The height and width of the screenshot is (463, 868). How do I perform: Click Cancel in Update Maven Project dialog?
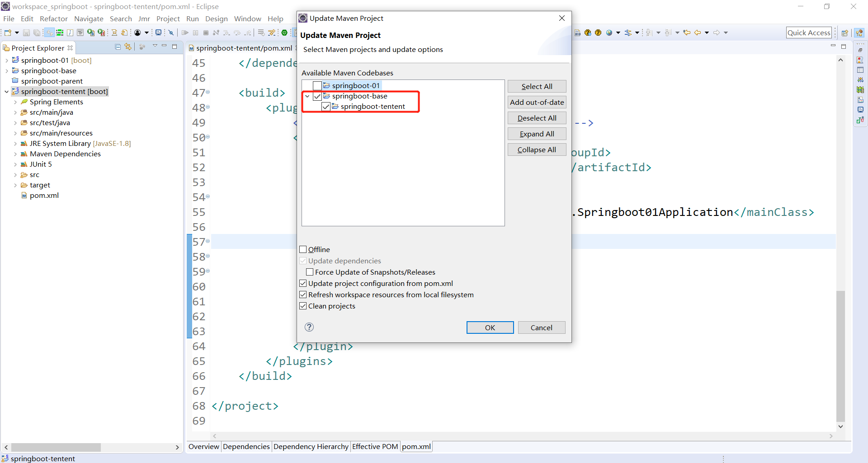click(542, 327)
